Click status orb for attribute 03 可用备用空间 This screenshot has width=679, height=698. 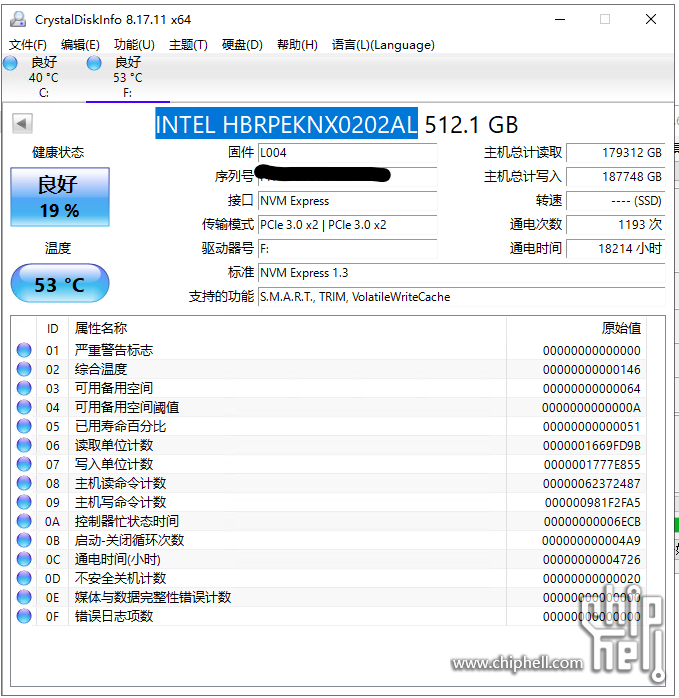[24, 388]
